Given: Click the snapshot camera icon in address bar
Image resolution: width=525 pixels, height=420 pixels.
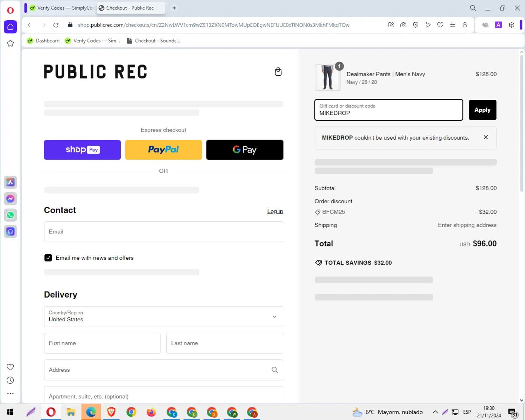Looking at the screenshot, I should 403,25.
